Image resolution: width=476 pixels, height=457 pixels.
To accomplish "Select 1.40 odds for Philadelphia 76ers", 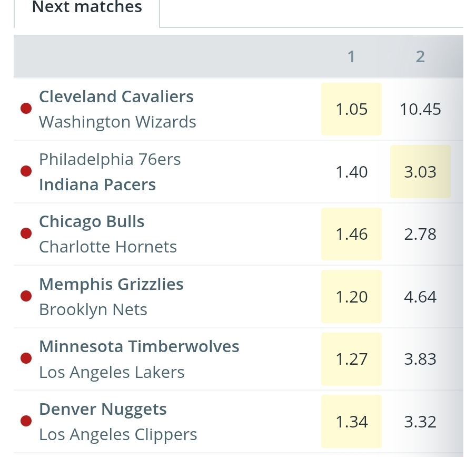I will tap(351, 172).
